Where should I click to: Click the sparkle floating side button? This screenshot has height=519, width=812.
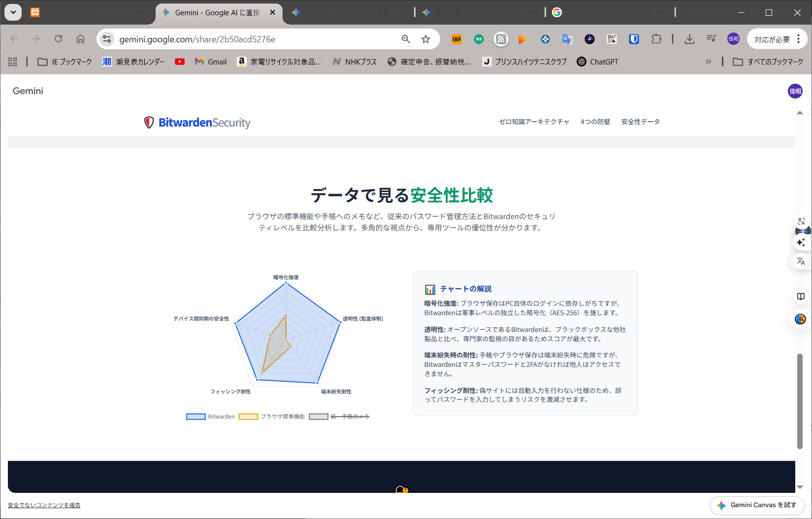coord(801,242)
